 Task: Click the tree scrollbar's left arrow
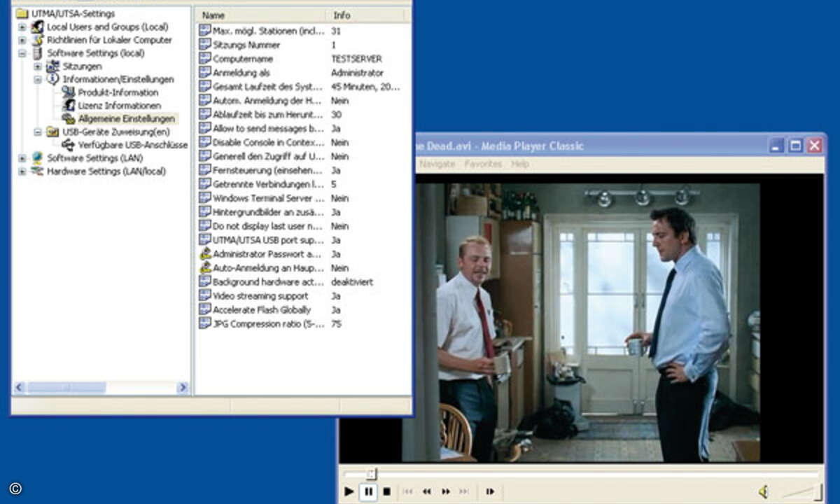click(x=20, y=387)
